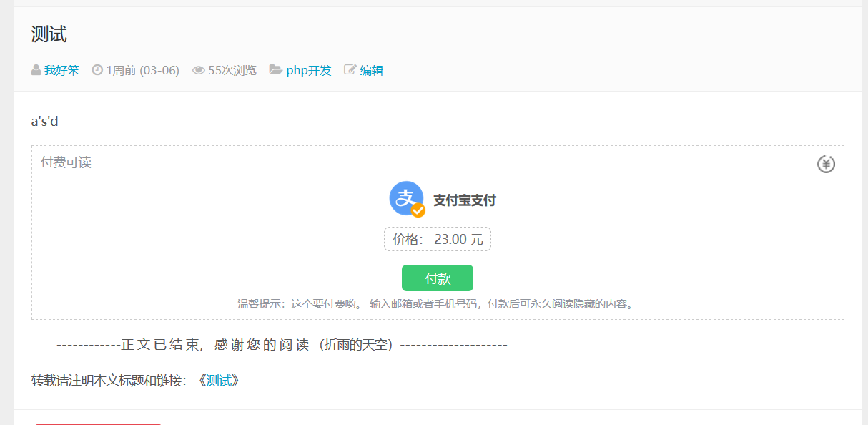
Task: Click the 转载请注明本文标题和链接 notice text
Action: point(109,381)
